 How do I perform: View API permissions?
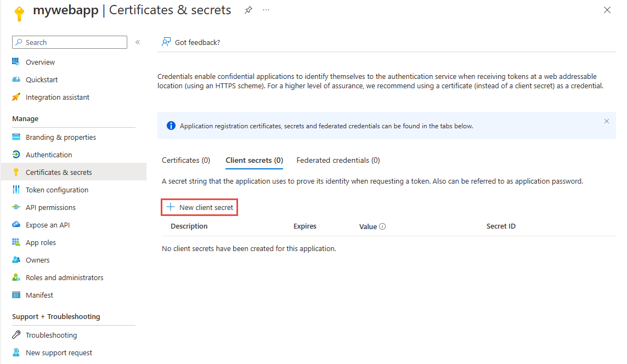(x=51, y=207)
